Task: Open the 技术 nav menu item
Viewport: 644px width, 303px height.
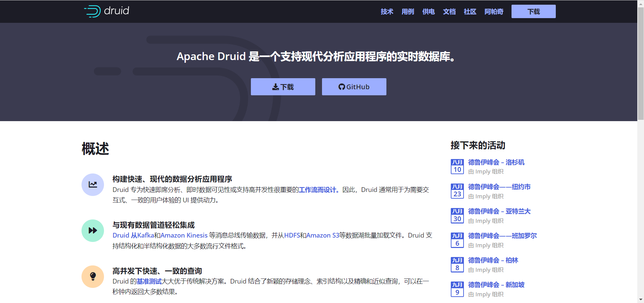Action: pos(387,12)
